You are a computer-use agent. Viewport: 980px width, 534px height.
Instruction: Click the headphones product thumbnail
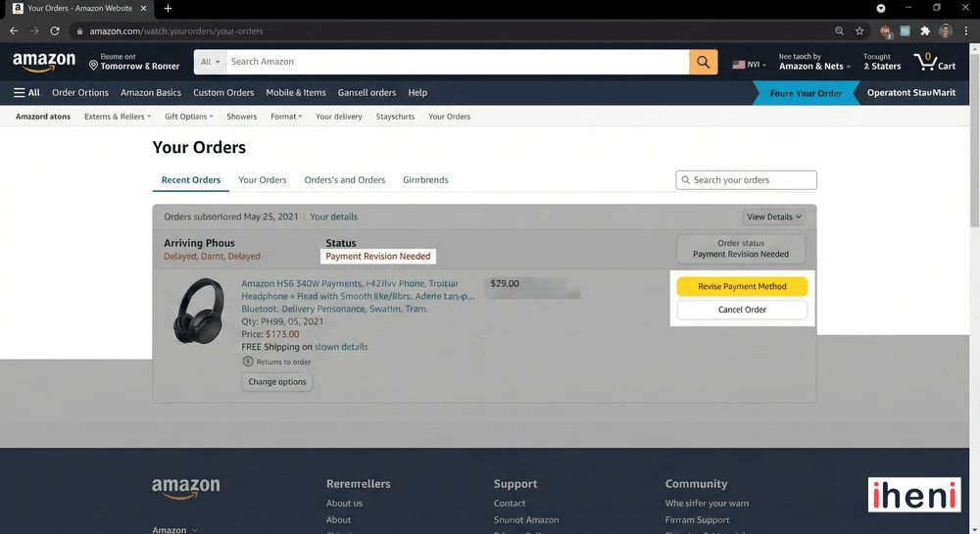(199, 311)
